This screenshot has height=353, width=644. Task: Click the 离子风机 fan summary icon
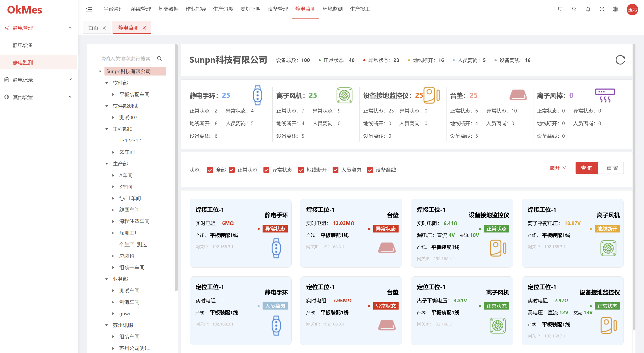click(x=345, y=95)
